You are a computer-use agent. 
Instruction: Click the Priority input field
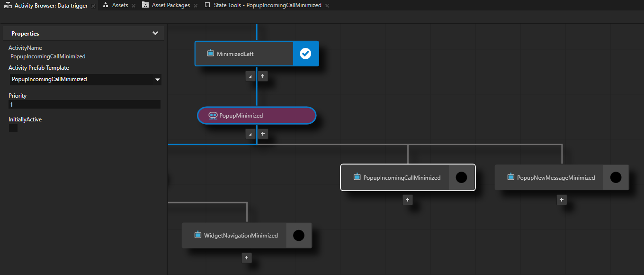pos(84,104)
